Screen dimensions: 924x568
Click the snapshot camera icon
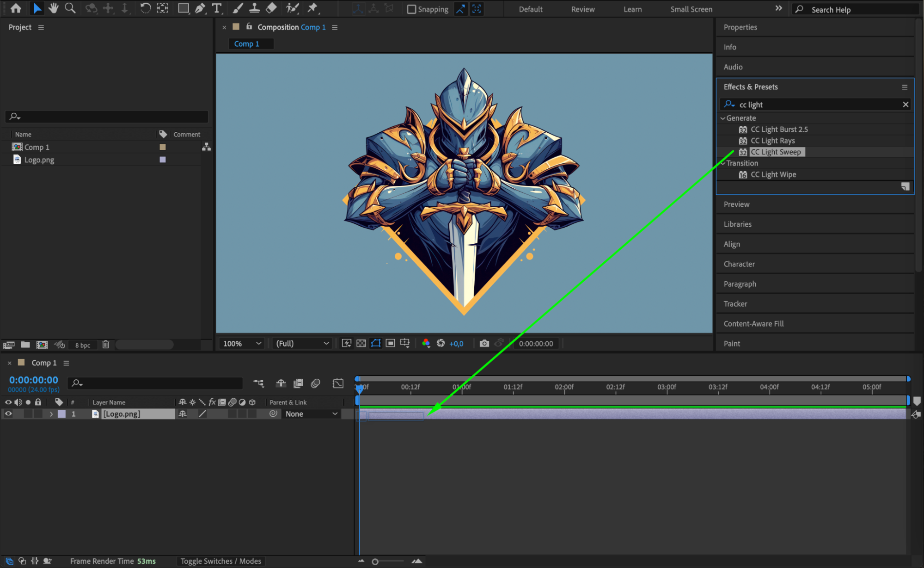(x=484, y=343)
